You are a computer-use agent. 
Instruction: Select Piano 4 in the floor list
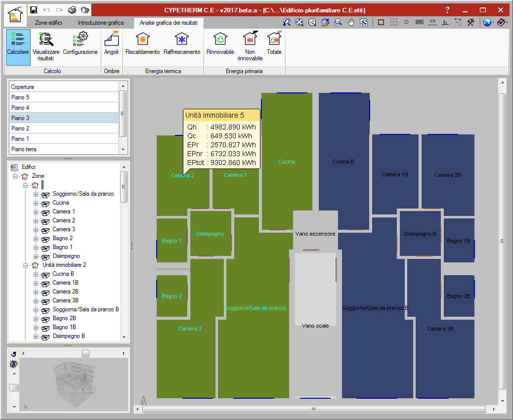[x=64, y=108]
